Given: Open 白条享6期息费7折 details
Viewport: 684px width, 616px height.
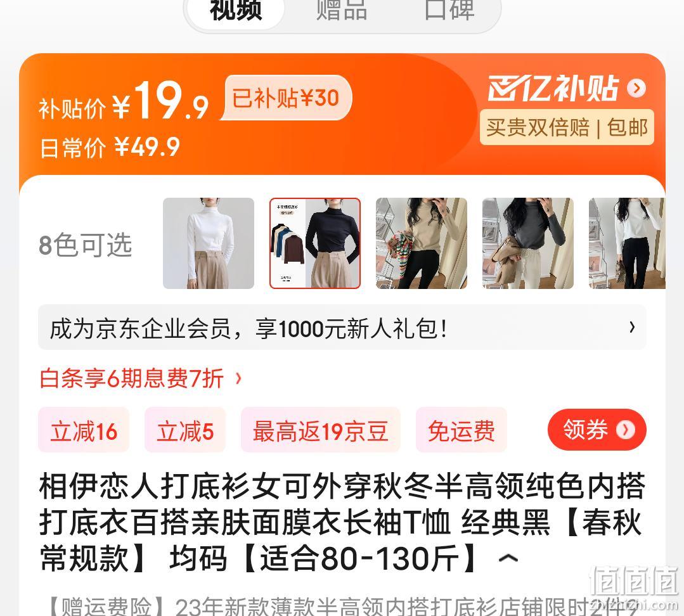Looking at the screenshot, I should coord(141,378).
